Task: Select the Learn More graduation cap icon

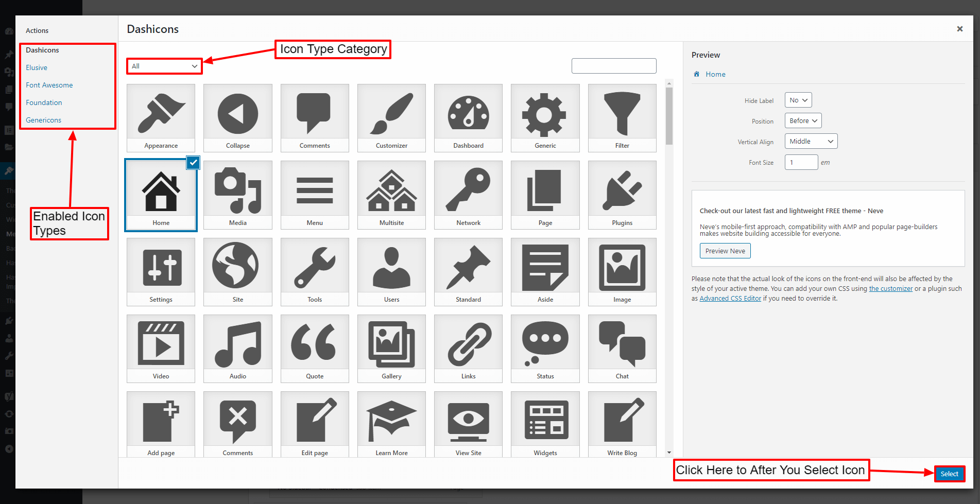Action: click(391, 424)
